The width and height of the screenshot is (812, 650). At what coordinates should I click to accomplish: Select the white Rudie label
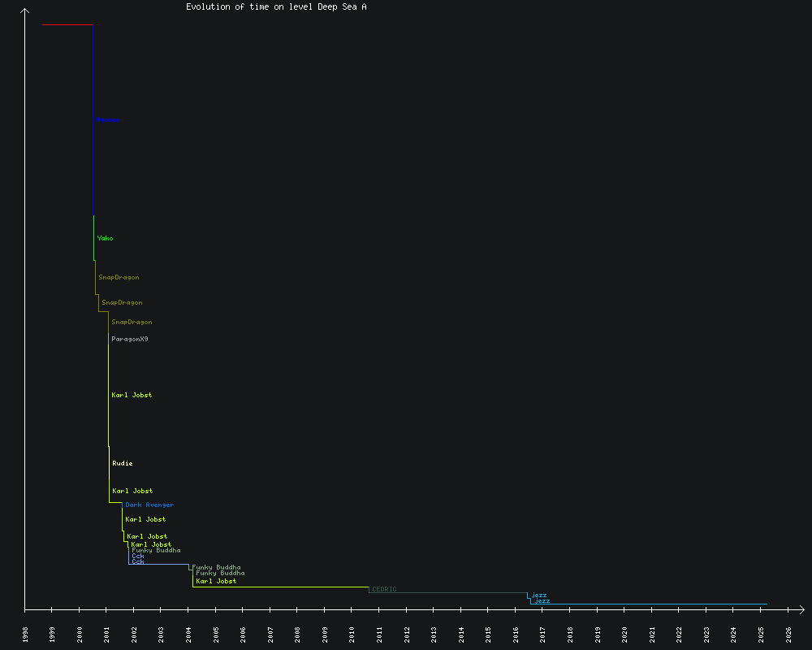click(123, 463)
